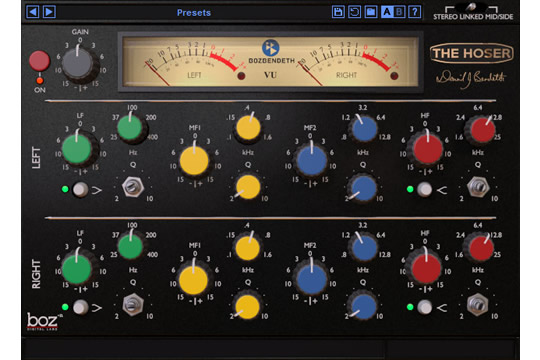Adjust the LEFT channel LF gain knob

coord(77,148)
